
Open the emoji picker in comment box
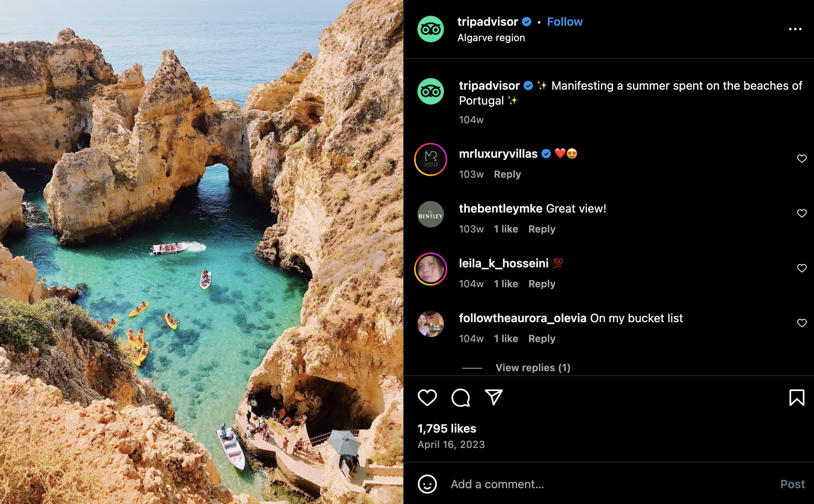tap(427, 484)
